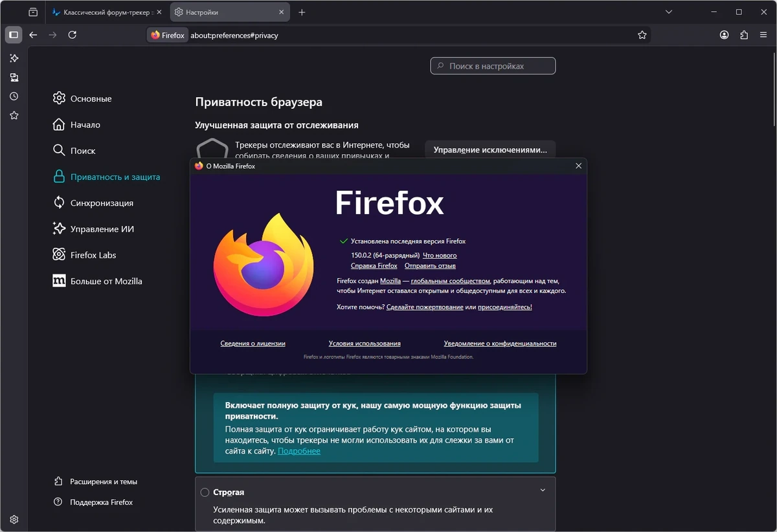Close the Настройки tab
The image size is (777, 532).
coord(282,12)
